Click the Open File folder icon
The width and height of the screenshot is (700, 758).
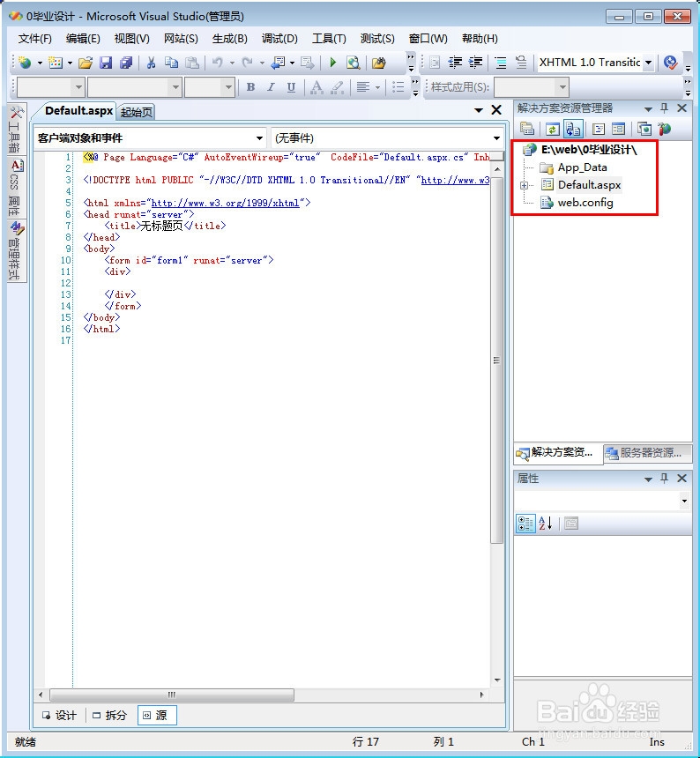pos(86,63)
